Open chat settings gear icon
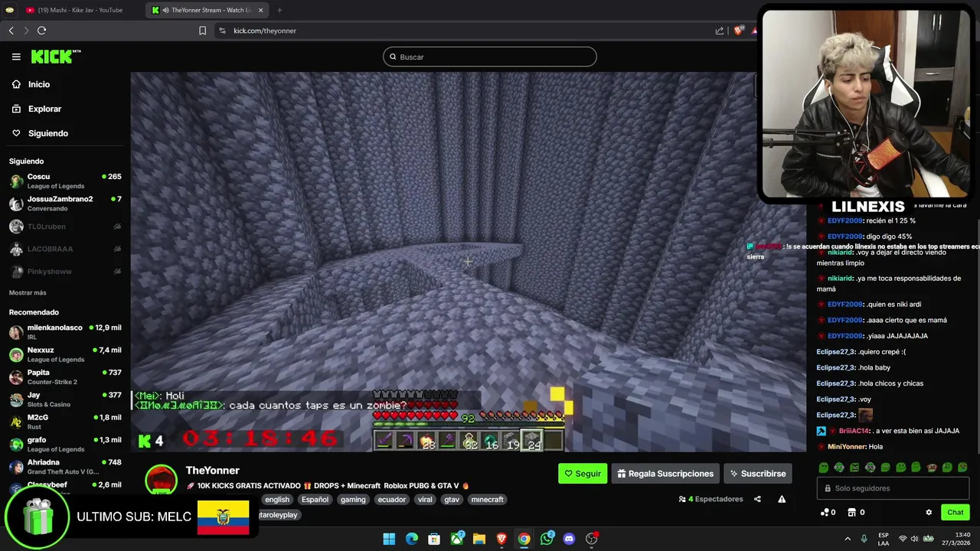 929,513
